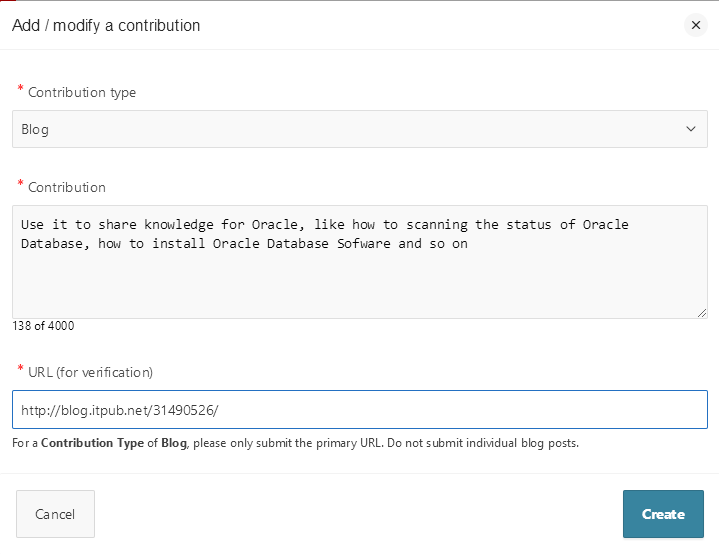Viewport: 719px width, 554px height.
Task: Click the chevron arrow of Contribution type
Action: [690, 129]
